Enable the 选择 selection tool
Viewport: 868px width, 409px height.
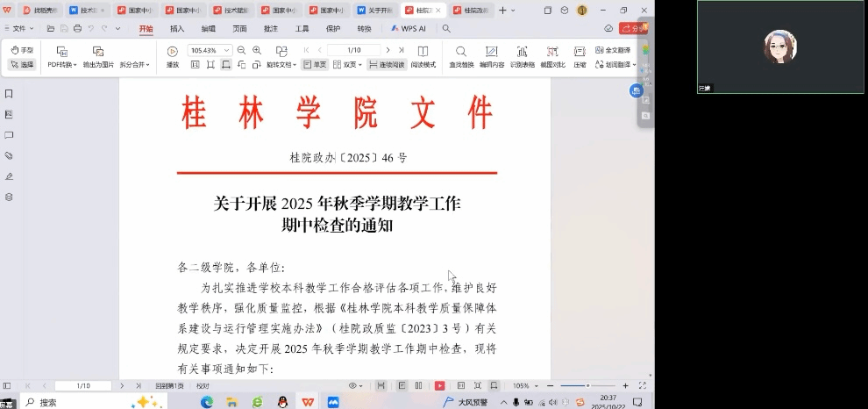22,65
